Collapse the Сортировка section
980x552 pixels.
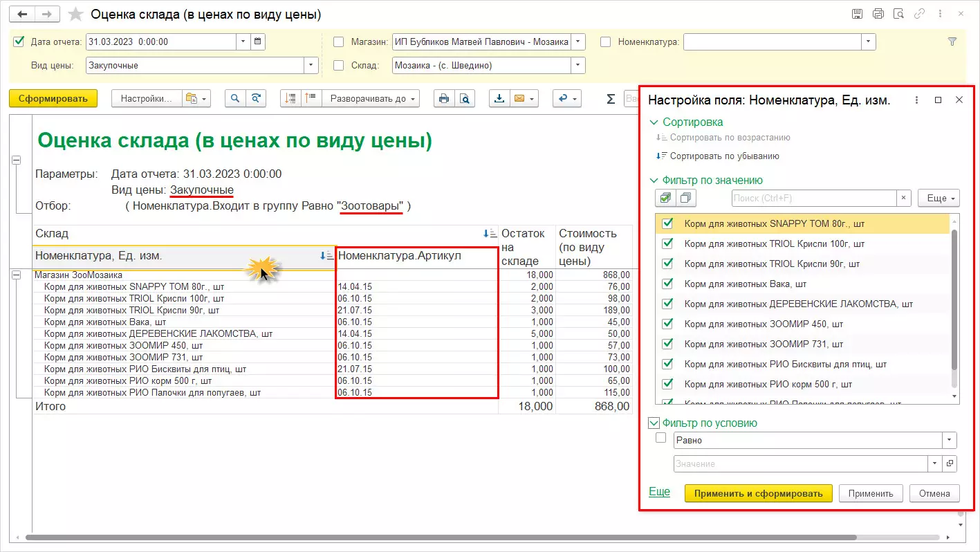click(x=654, y=122)
